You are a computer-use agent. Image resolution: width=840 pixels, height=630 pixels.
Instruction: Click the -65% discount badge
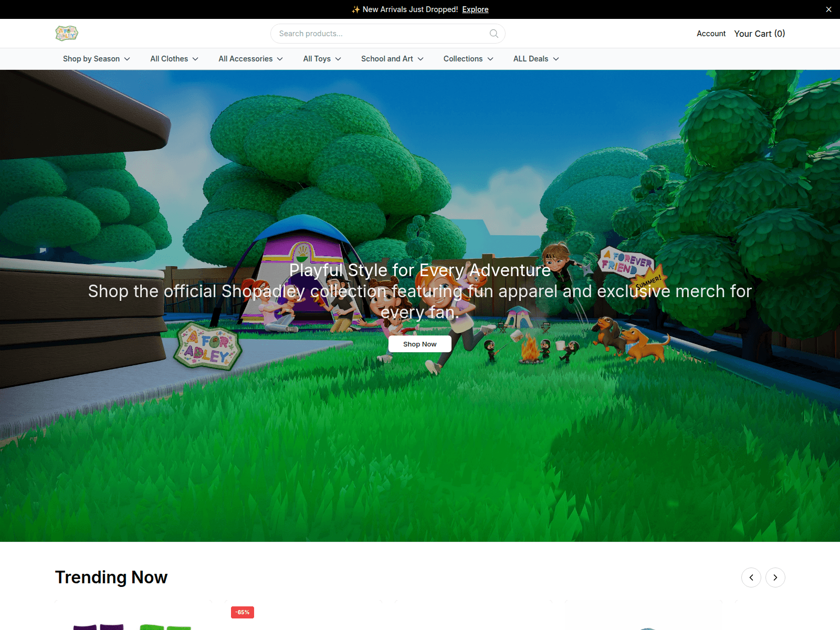pos(243,612)
